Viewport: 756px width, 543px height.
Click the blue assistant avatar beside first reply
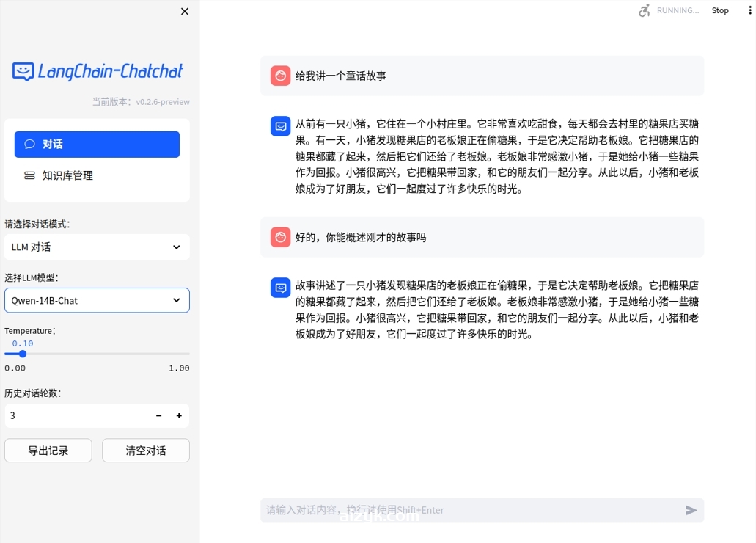click(280, 125)
